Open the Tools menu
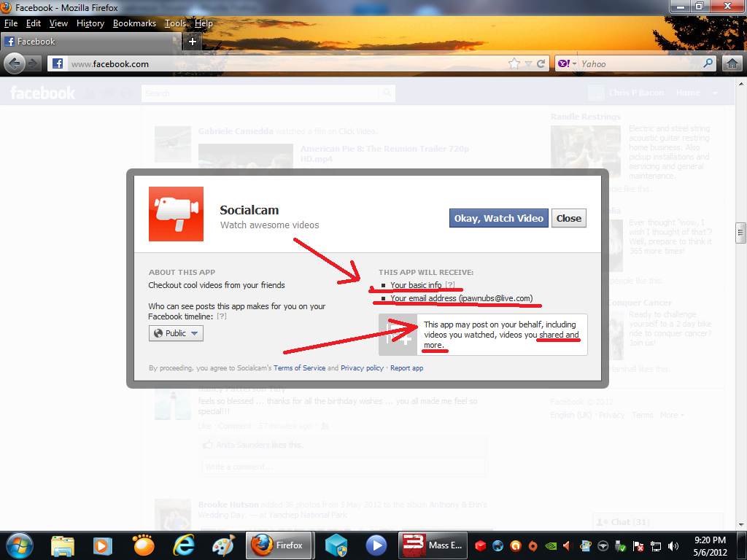The height and width of the screenshot is (560, 747). click(175, 23)
